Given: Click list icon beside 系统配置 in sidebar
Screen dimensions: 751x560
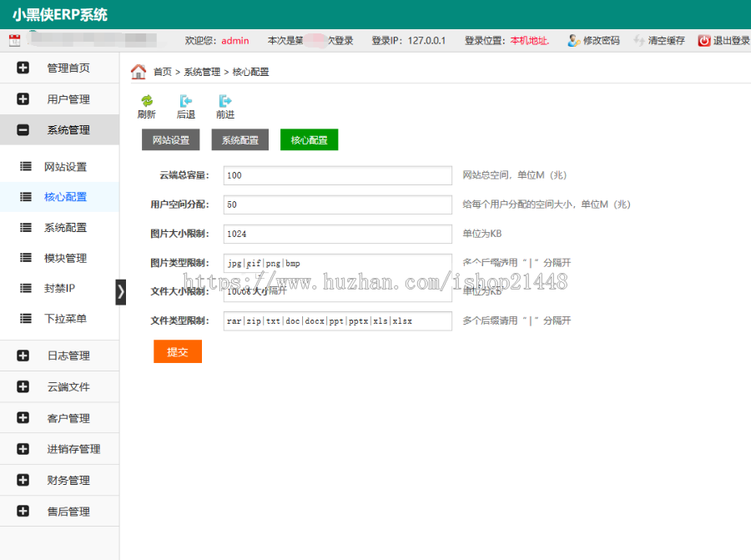Looking at the screenshot, I should point(26,228).
